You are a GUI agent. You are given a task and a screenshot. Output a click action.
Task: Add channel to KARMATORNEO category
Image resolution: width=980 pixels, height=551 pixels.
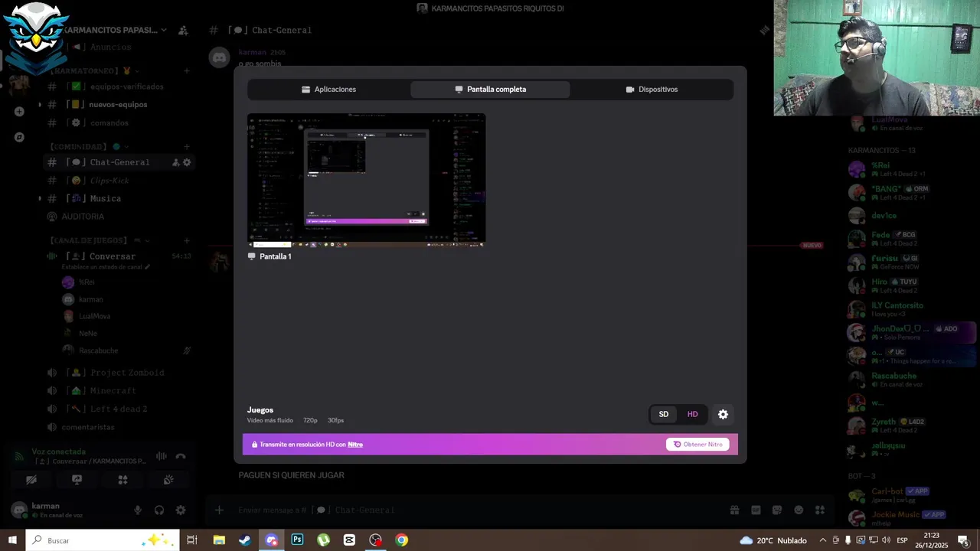[187, 70]
